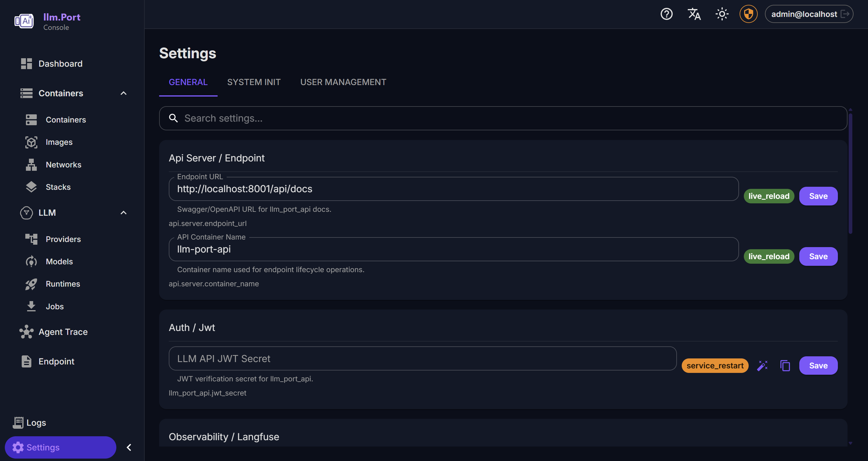Focus the Search settings field
The image size is (868, 461).
[x=503, y=118]
